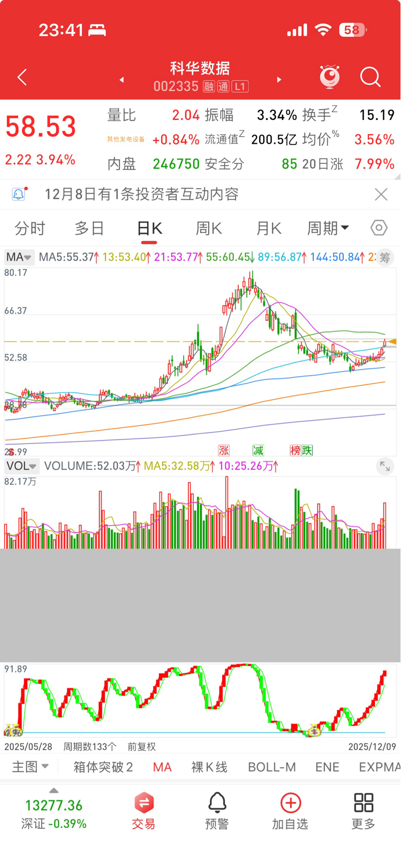
Task: Select BOLL-M indicator
Action: click(x=272, y=767)
